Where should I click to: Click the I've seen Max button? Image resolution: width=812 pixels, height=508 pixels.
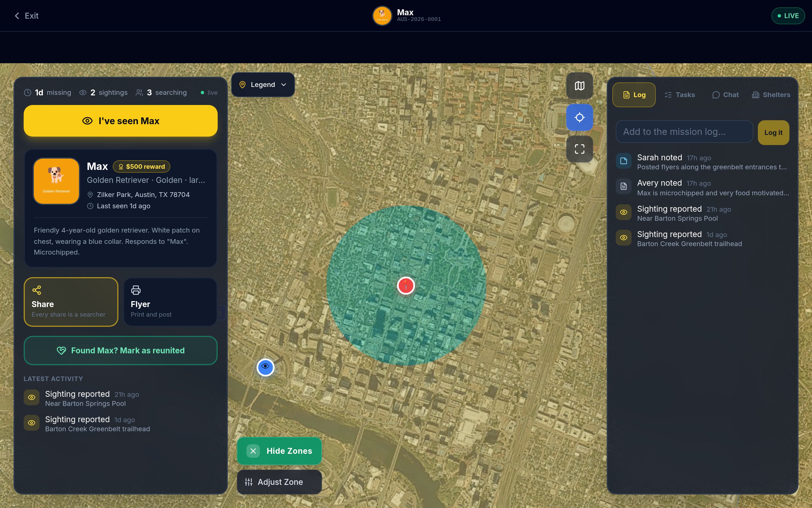pyautogui.click(x=120, y=121)
